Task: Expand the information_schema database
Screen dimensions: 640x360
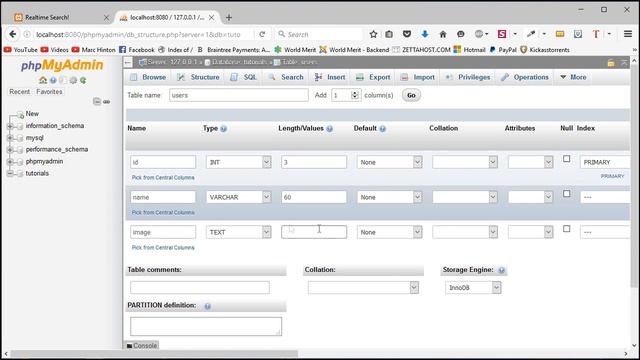Action: [10, 127]
